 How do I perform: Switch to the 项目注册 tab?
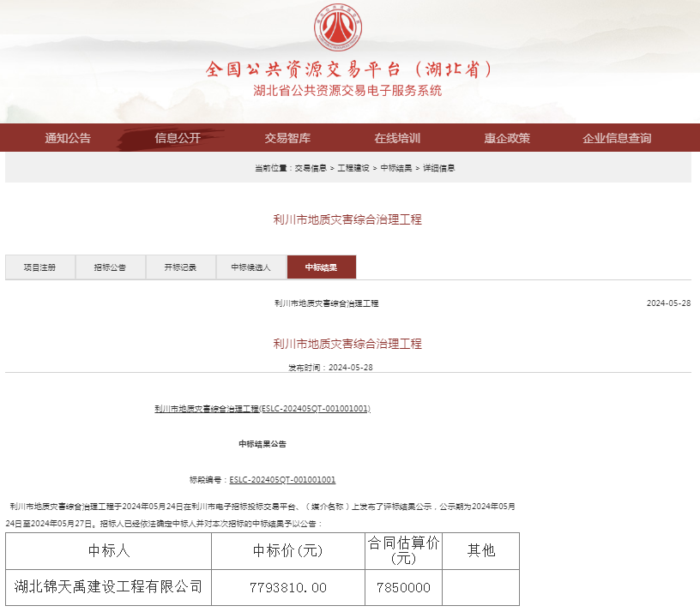(39, 267)
